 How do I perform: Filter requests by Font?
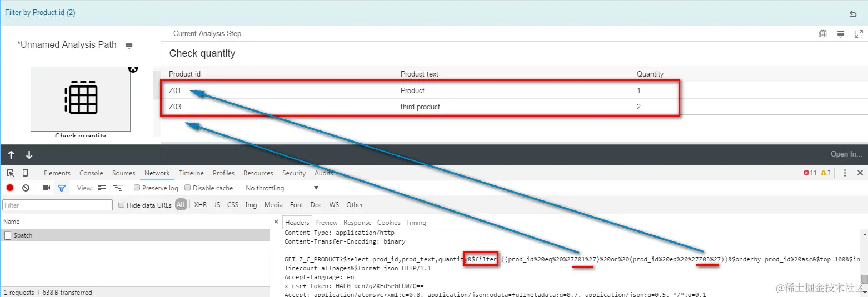[x=297, y=205]
